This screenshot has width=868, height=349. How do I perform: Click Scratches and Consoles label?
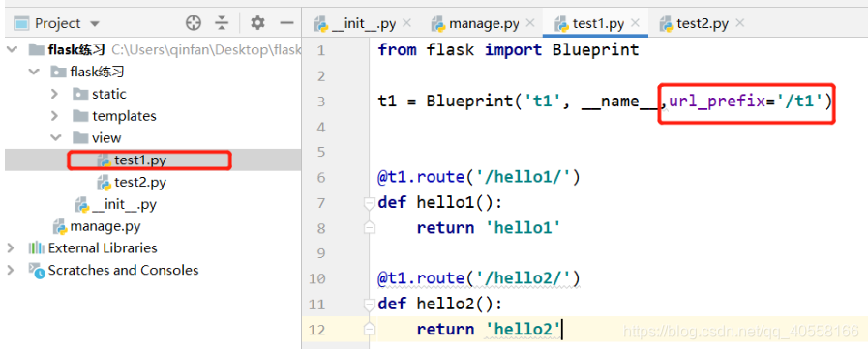123,270
